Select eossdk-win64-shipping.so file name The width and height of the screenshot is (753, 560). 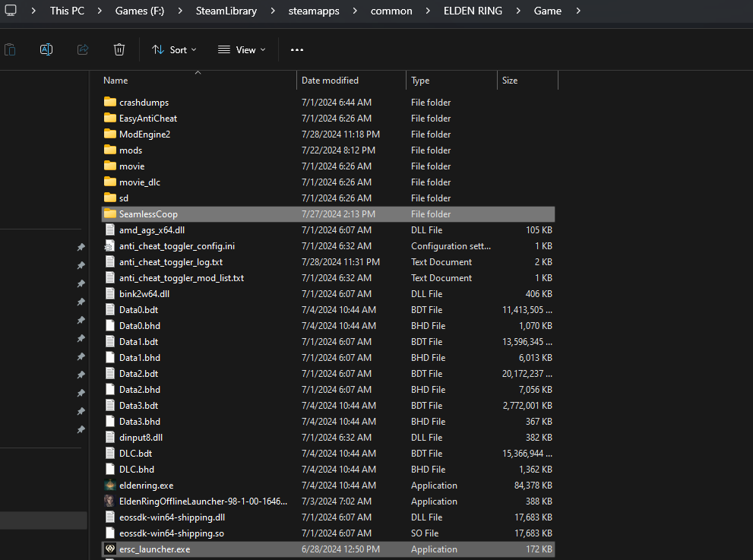tap(172, 533)
